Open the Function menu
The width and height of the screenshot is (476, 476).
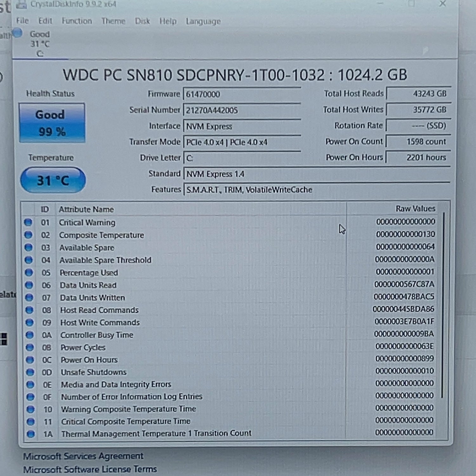(x=77, y=21)
